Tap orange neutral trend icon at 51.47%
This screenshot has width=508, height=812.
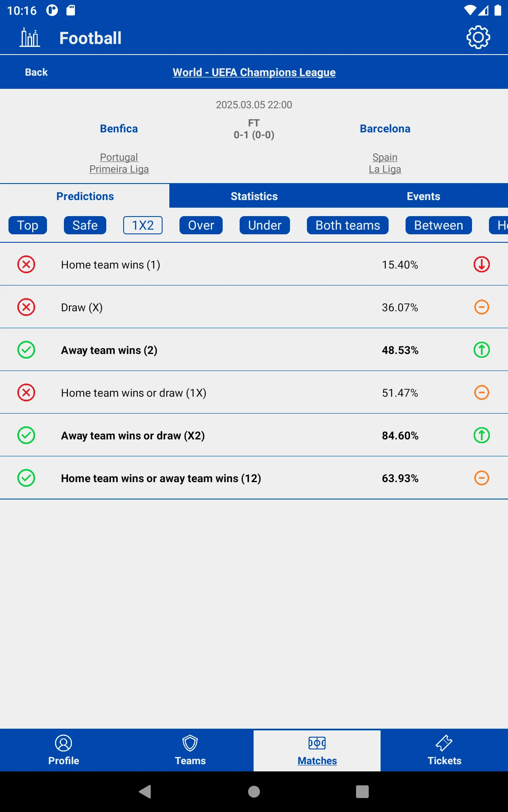482,392
